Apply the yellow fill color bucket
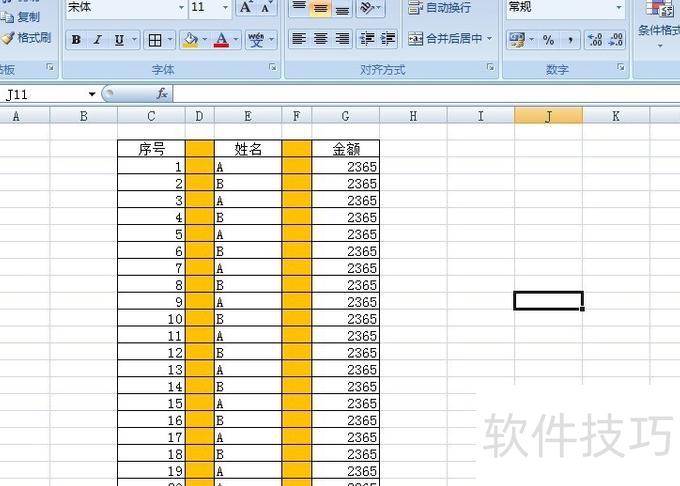Screen dimensions: 680x486 (190, 40)
